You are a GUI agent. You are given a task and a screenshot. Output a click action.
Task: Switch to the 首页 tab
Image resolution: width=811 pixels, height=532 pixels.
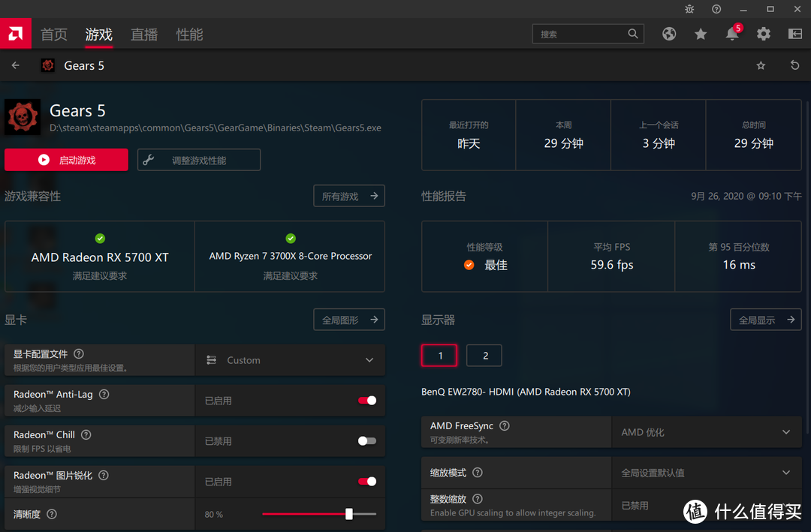coord(54,34)
